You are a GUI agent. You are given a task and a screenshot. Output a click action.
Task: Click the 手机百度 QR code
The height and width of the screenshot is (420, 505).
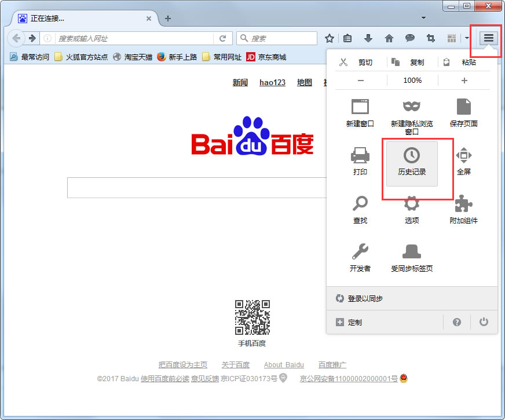coord(252,317)
